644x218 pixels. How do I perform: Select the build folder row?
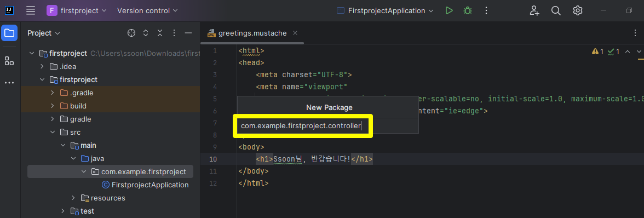click(x=111, y=106)
